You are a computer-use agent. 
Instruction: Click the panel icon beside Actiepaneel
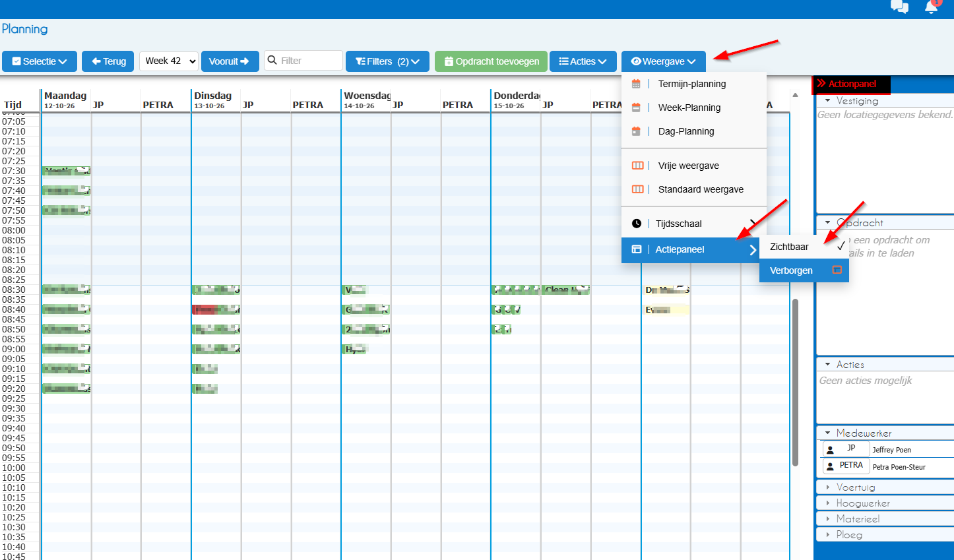(636, 249)
